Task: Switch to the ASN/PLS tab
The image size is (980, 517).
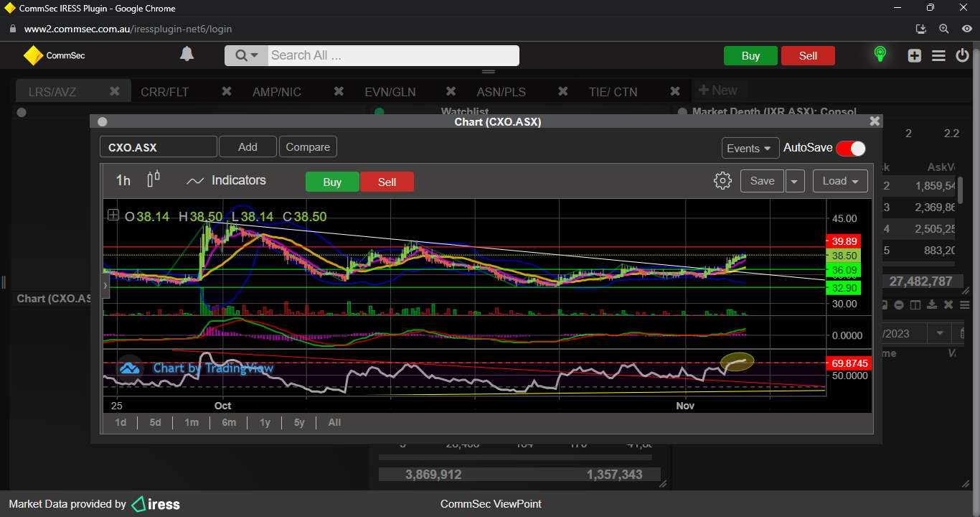Action: [501, 92]
